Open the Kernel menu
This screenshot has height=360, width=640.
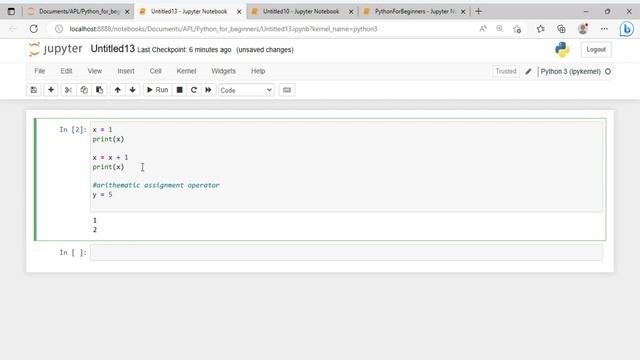186,71
